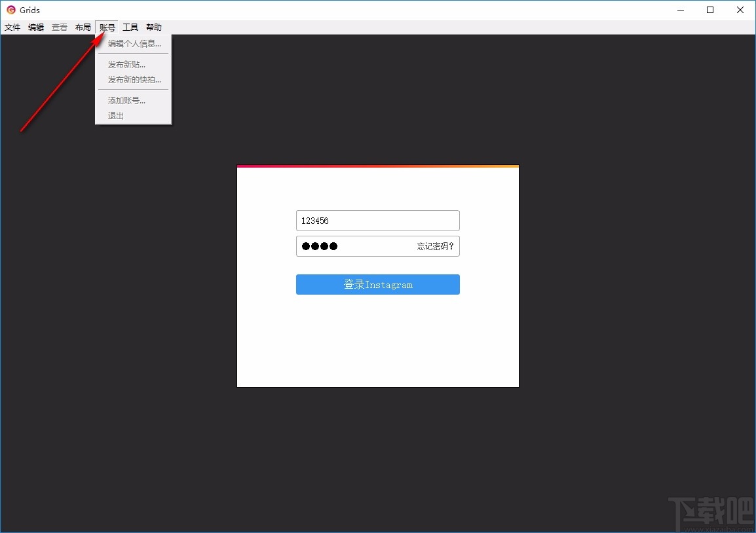756x533 pixels.
Task: Minimize the Grids window
Action: pos(681,10)
